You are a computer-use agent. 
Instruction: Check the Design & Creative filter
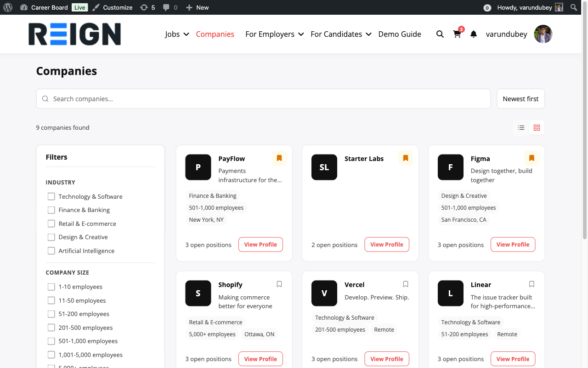51,237
